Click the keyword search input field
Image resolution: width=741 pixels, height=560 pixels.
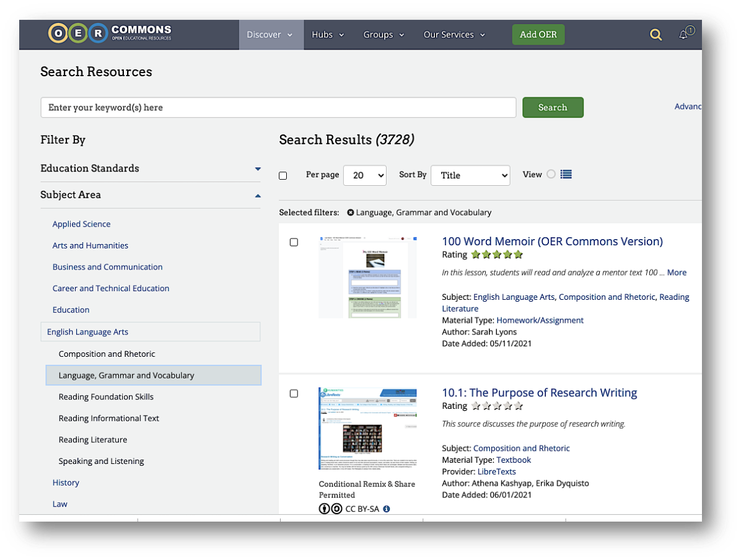pyautogui.click(x=278, y=107)
